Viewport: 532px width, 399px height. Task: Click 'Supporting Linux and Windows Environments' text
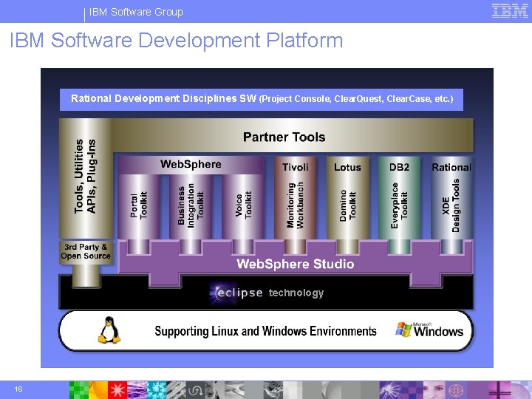click(266, 331)
